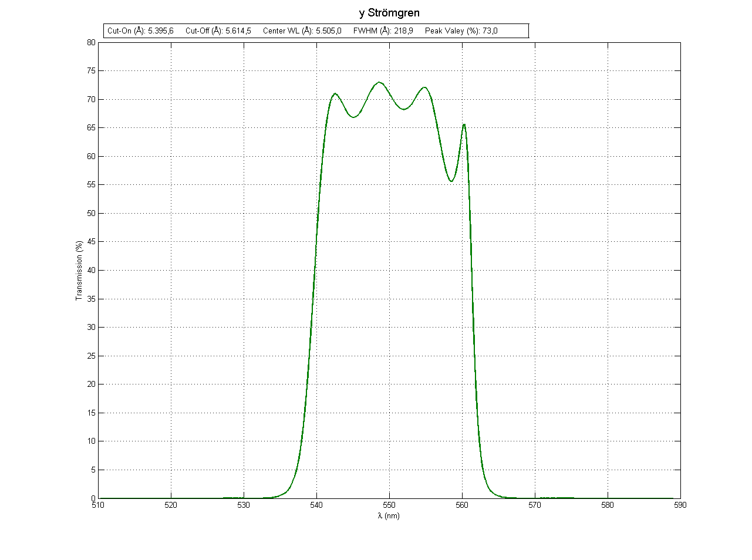Click the y-axis tick label 15
Image resolution: width=752 pixels, height=560 pixels.
click(x=92, y=413)
